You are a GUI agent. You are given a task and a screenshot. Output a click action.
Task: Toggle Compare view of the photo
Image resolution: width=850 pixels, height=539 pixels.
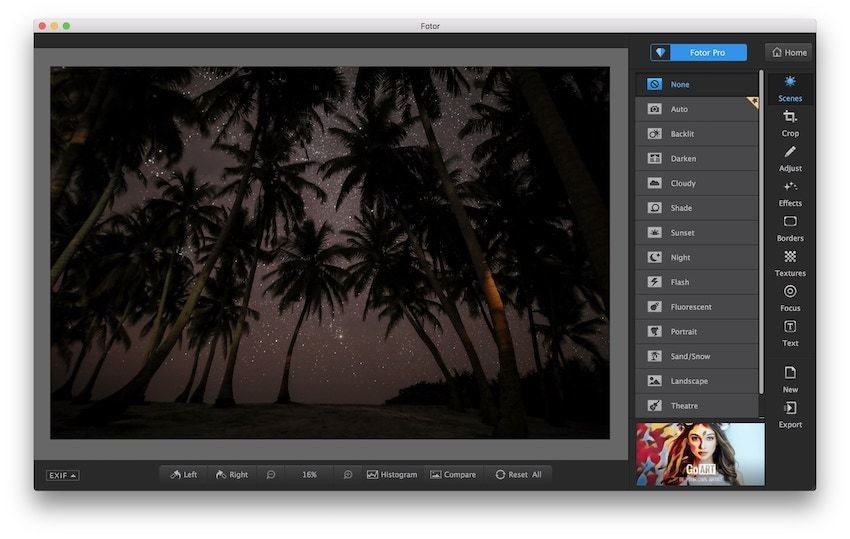pyautogui.click(x=453, y=474)
